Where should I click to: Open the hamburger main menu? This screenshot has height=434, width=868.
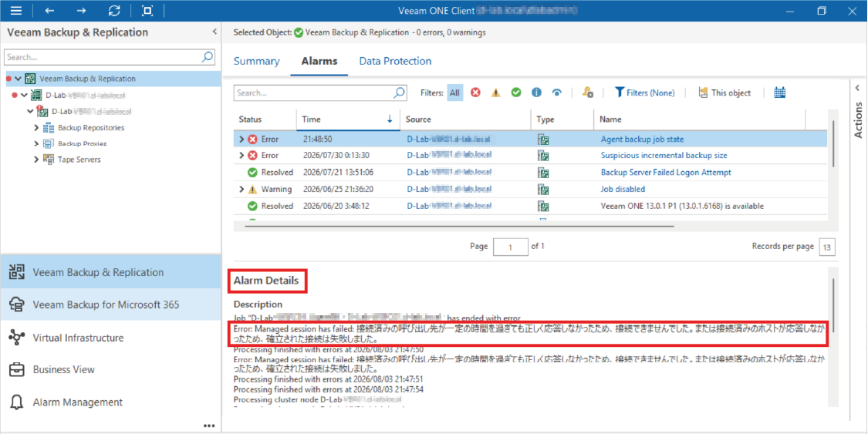tap(16, 10)
